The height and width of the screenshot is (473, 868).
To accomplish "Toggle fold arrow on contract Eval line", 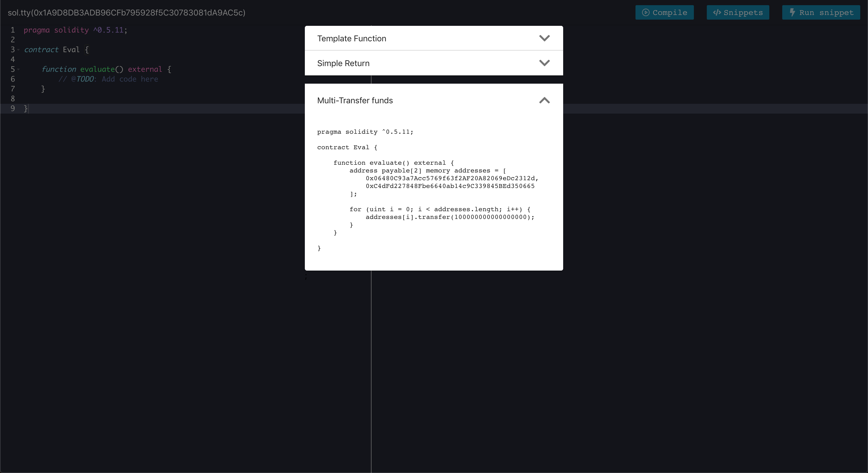I will [x=19, y=50].
